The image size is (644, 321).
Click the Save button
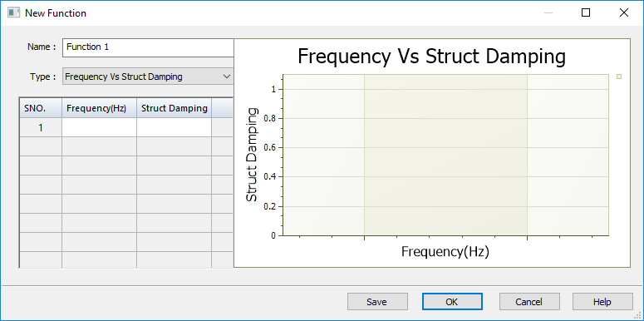click(x=377, y=302)
